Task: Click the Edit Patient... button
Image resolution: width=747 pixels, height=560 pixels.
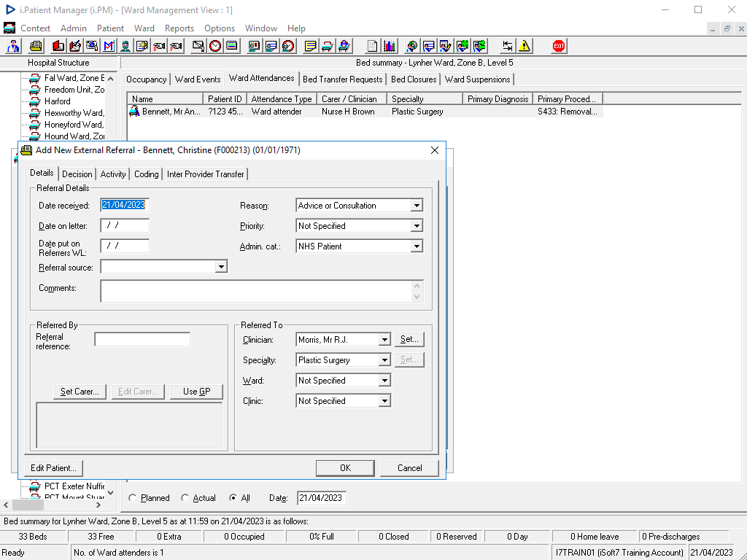Action: click(x=53, y=468)
